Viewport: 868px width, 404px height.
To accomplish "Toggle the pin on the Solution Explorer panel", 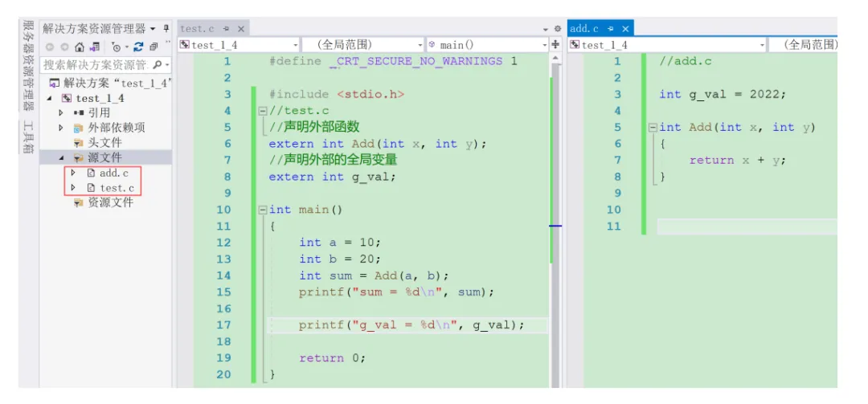I will 166,28.
